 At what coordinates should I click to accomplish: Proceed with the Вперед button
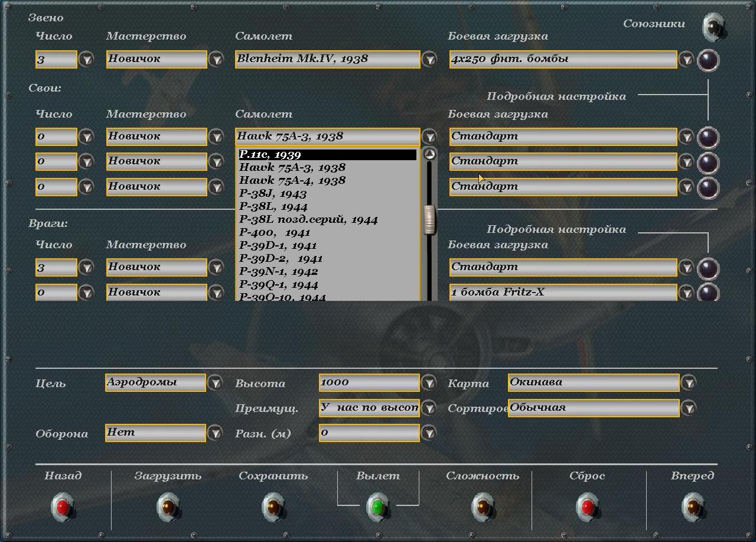point(693,507)
